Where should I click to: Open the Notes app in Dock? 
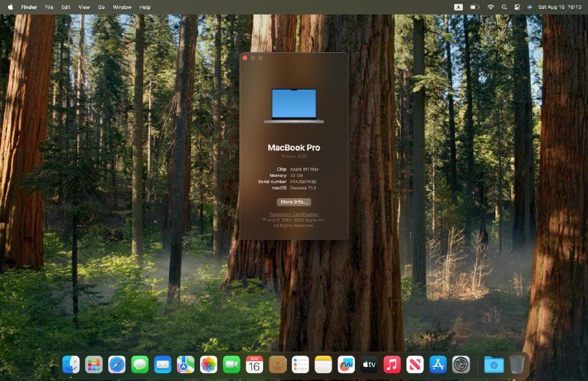pos(323,364)
